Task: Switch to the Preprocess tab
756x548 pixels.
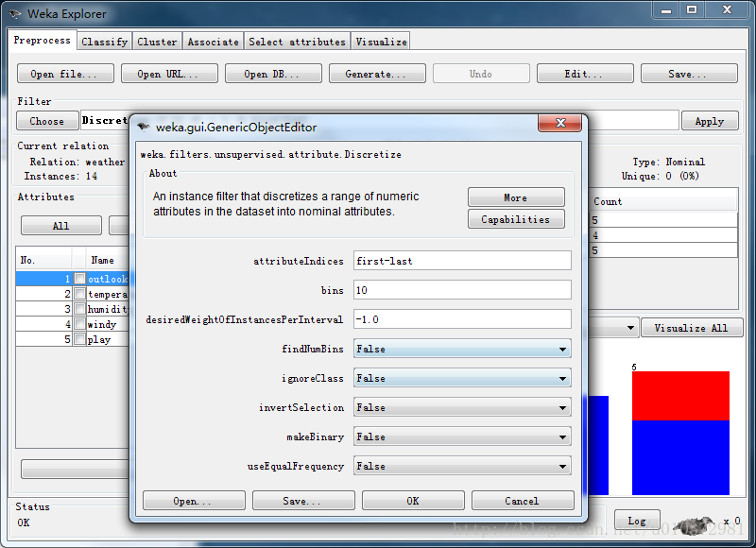Action: [x=42, y=40]
